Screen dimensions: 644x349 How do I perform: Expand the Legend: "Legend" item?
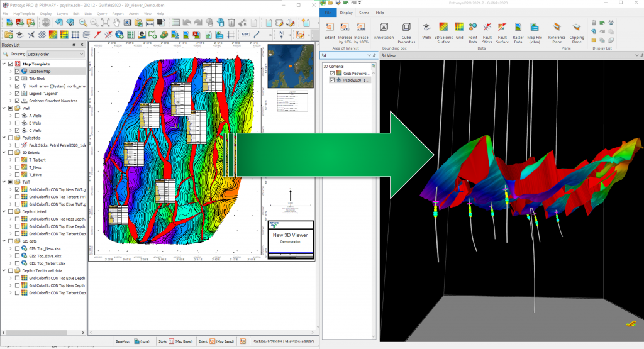tap(11, 93)
